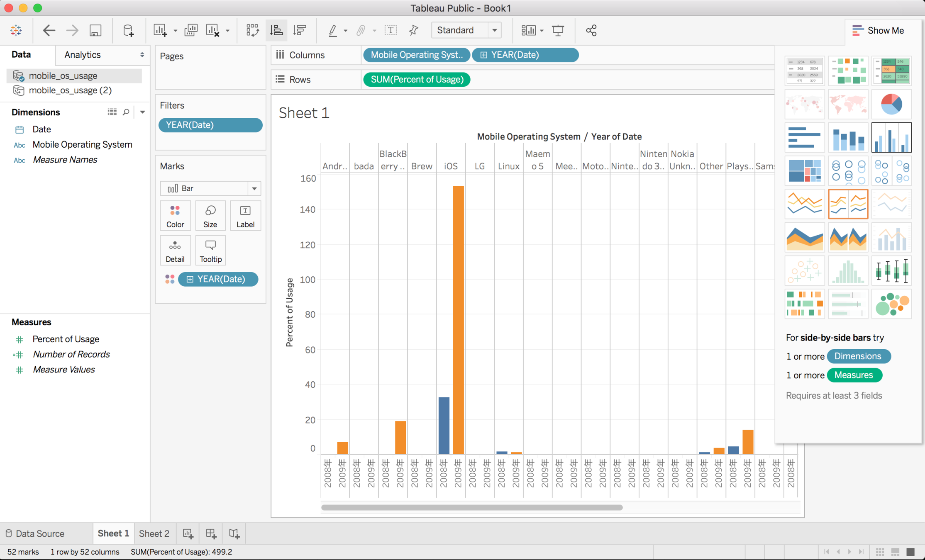Click the Share workbook icon

pyautogui.click(x=591, y=30)
